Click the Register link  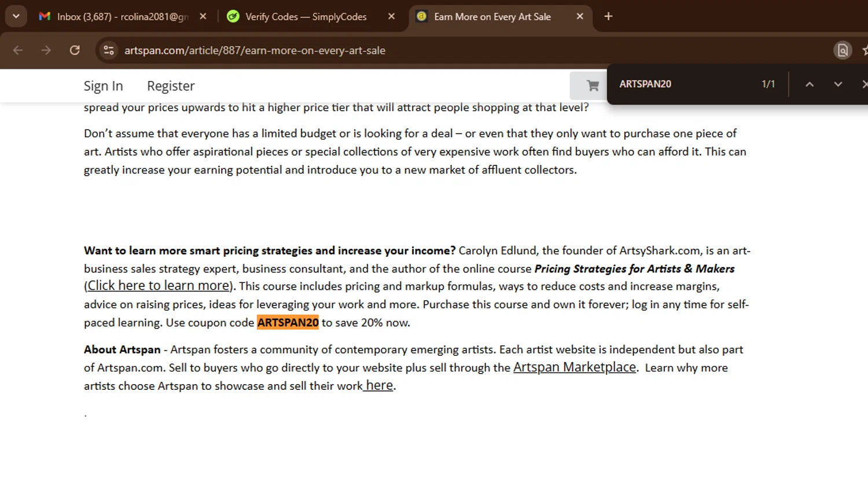click(171, 86)
